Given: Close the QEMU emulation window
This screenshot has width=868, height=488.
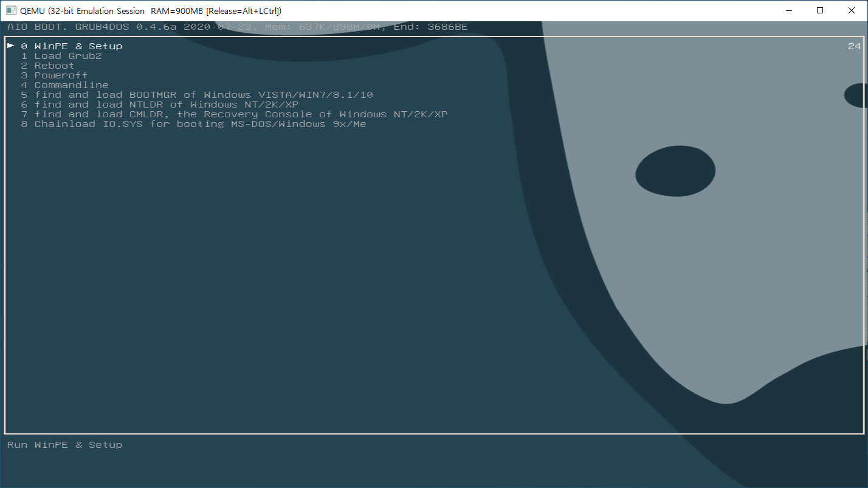Looking at the screenshot, I should point(851,10).
